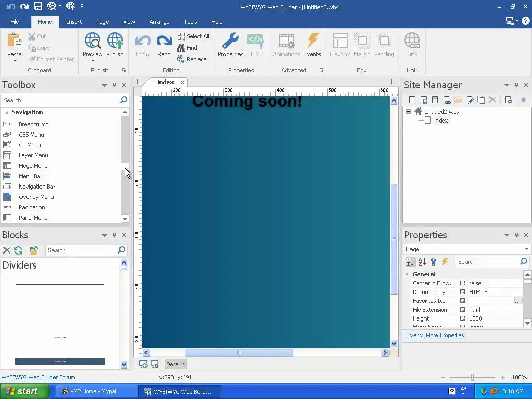Click the Default breakpoint button
The height and width of the screenshot is (399, 532).
tap(176, 364)
